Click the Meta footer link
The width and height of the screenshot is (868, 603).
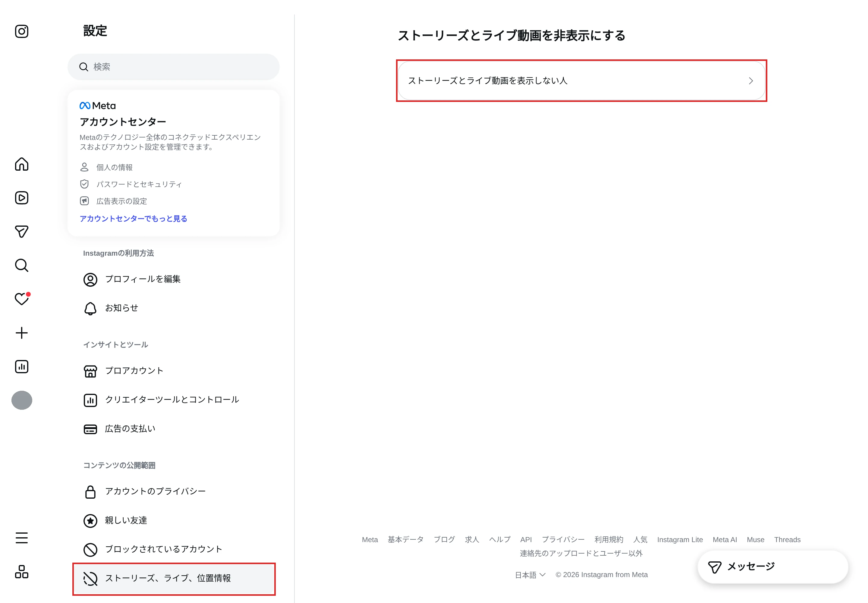pos(370,540)
